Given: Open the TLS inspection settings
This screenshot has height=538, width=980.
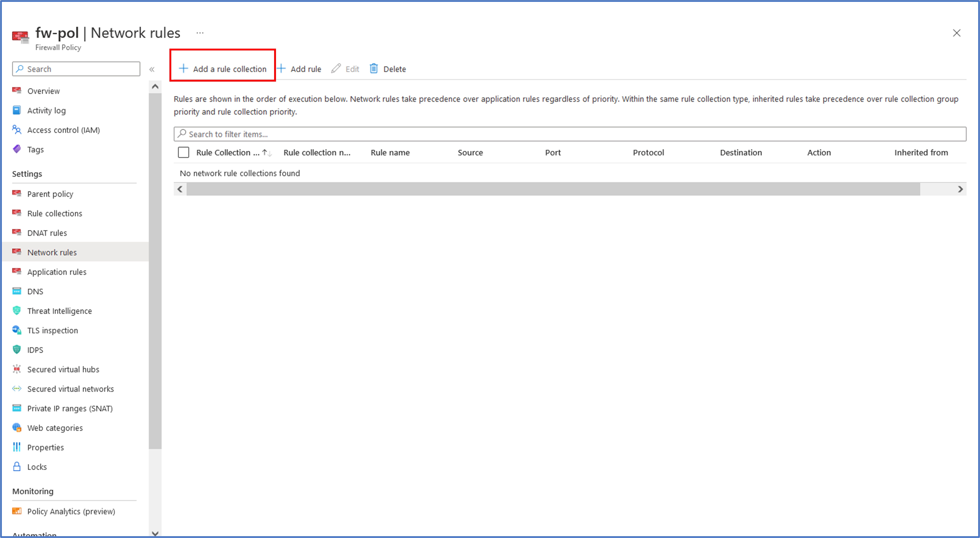Looking at the screenshot, I should pyautogui.click(x=53, y=330).
